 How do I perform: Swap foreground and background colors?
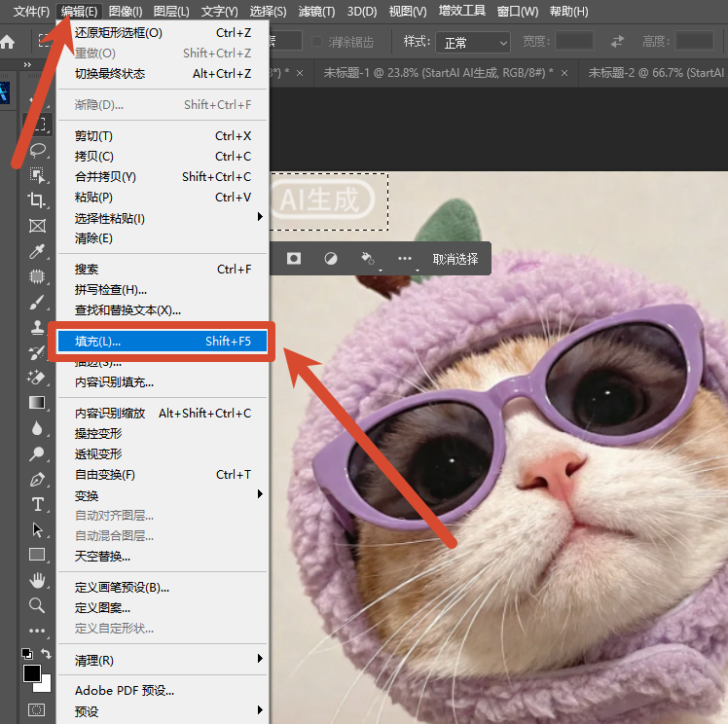(x=46, y=653)
